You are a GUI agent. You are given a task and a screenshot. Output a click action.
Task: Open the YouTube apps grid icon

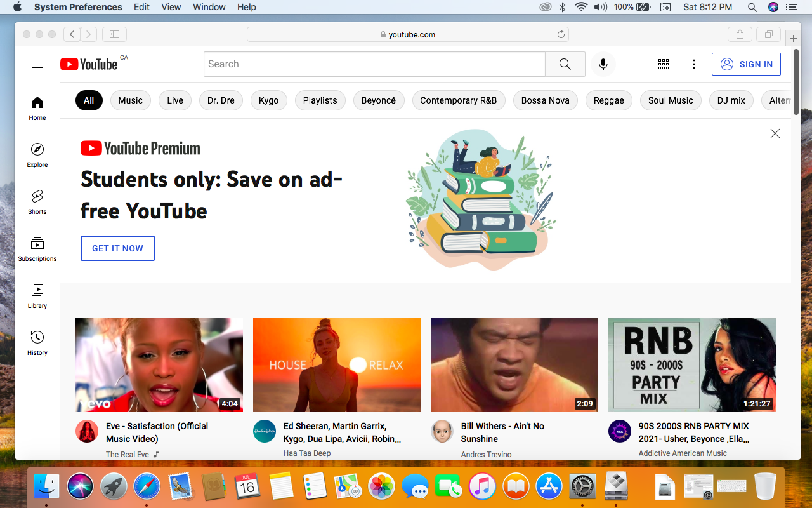pos(664,64)
